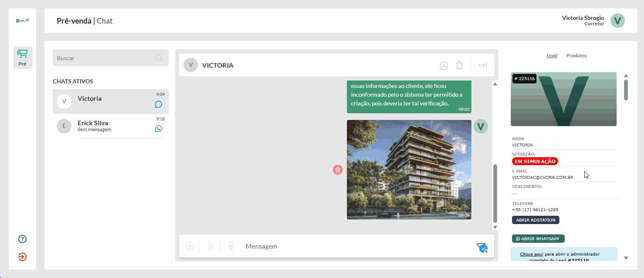Screen dimensions: 644x278
Task: Click the lead panel scrollbar thumb
Action: 626,90
